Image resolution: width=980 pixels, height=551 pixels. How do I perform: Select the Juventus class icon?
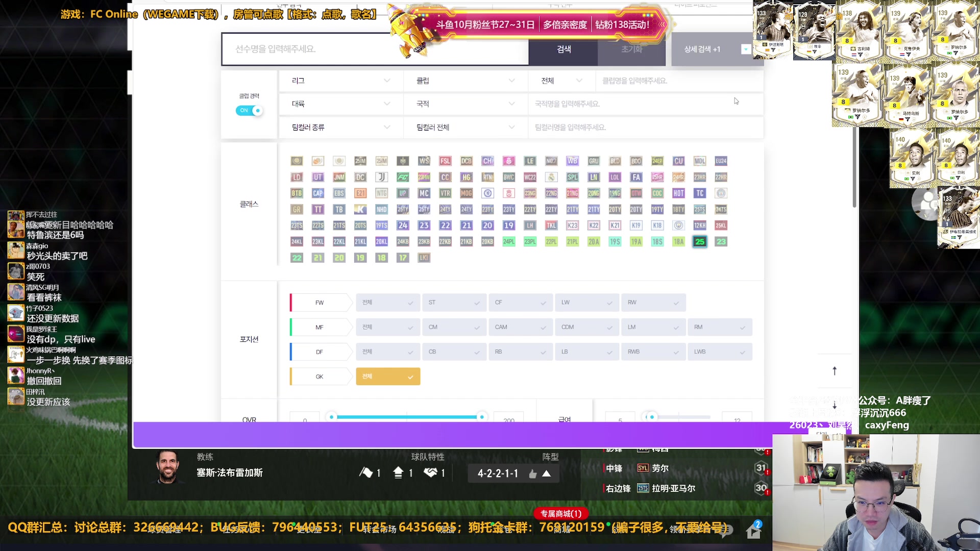[x=381, y=177]
